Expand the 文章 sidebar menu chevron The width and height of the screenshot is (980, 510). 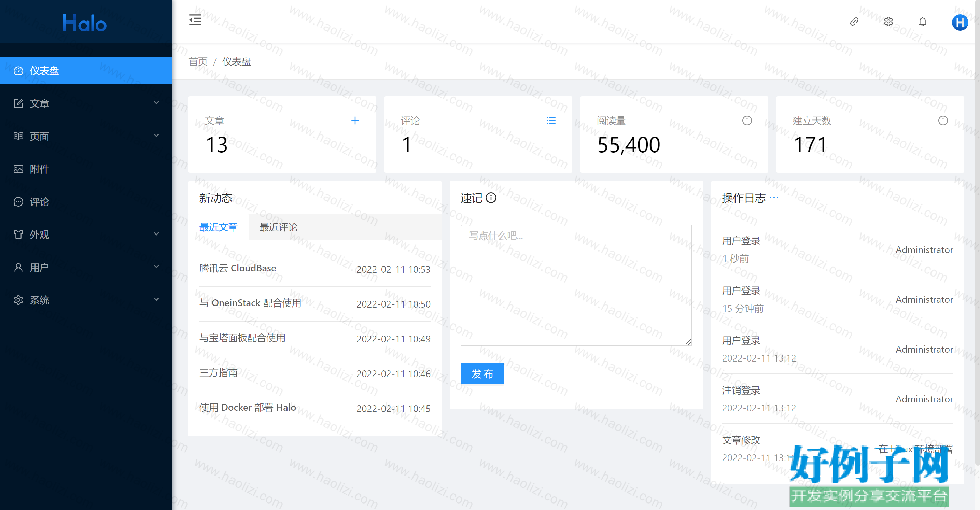(x=156, y=103)
